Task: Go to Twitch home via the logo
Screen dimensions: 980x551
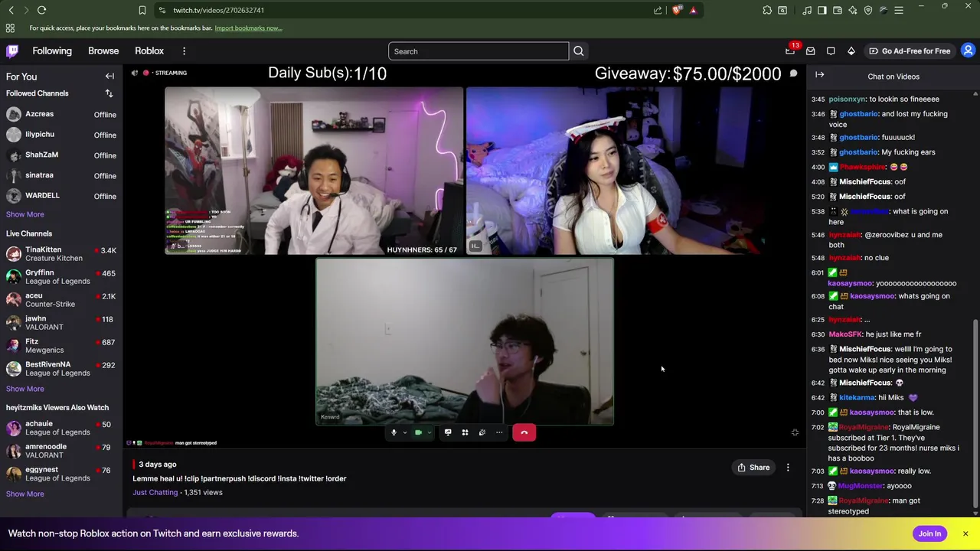Action: pyautogui.click(x=12, y=51)
